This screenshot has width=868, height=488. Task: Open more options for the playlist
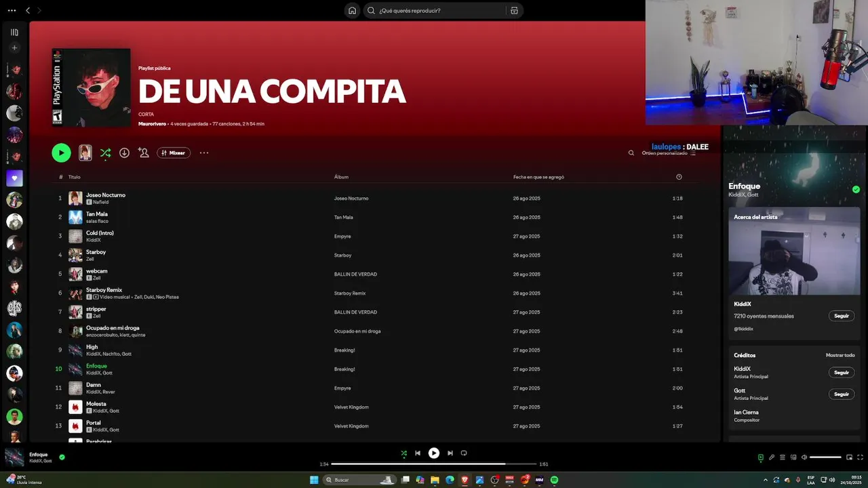click(x=204, y=152)
